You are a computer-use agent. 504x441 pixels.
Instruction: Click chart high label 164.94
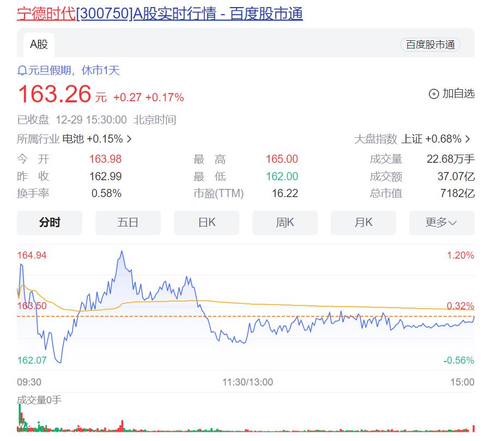32,255
